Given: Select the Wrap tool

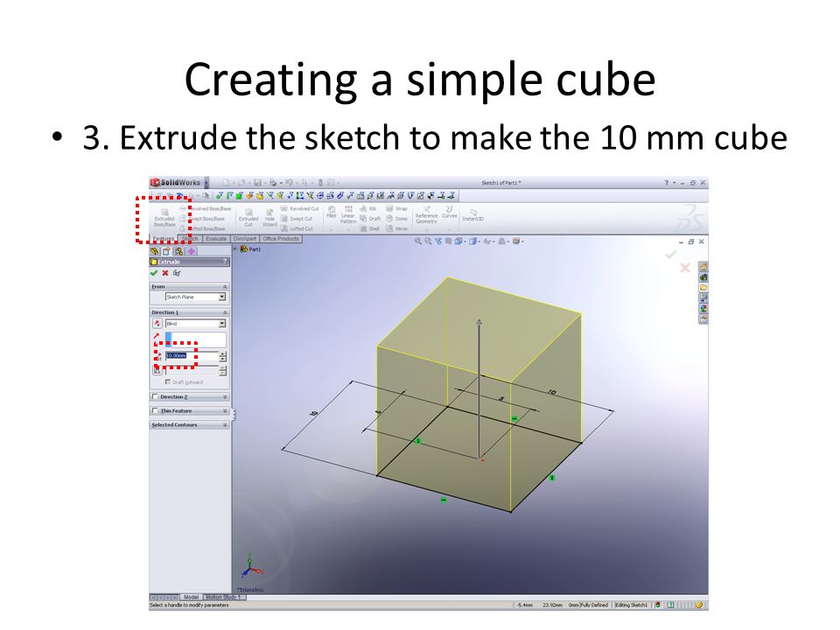Looking at the screenshot, I should pos(397,208).
